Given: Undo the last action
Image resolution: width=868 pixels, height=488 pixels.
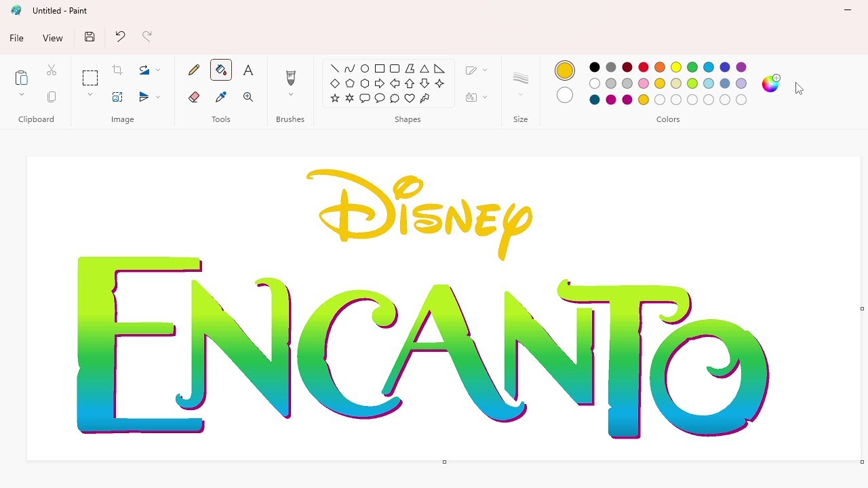Looking at the screenshot, I should 120,37.
